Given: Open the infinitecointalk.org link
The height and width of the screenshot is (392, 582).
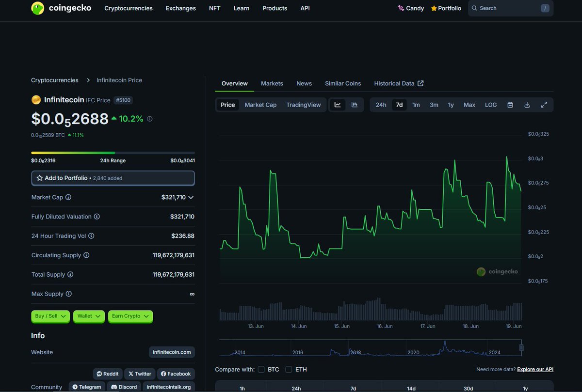Looking at the screenshot, I should click(169, 387).
